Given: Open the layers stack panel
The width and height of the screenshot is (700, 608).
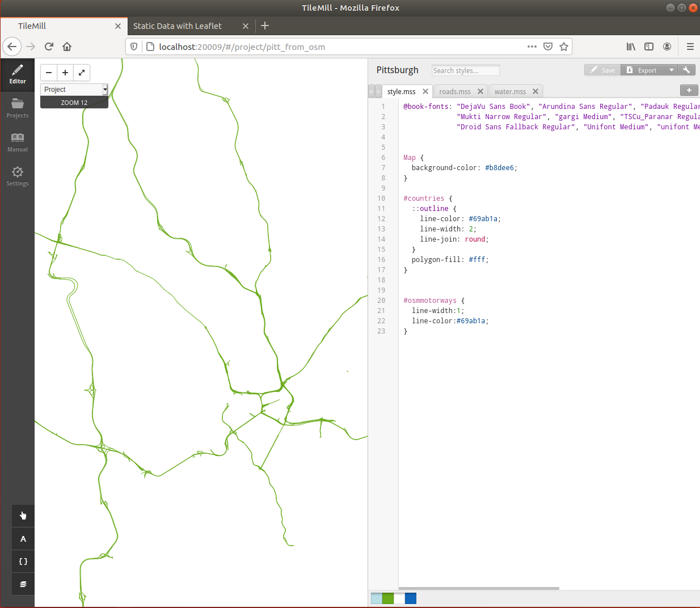Looking at the screenshot, I should [23, 584].
